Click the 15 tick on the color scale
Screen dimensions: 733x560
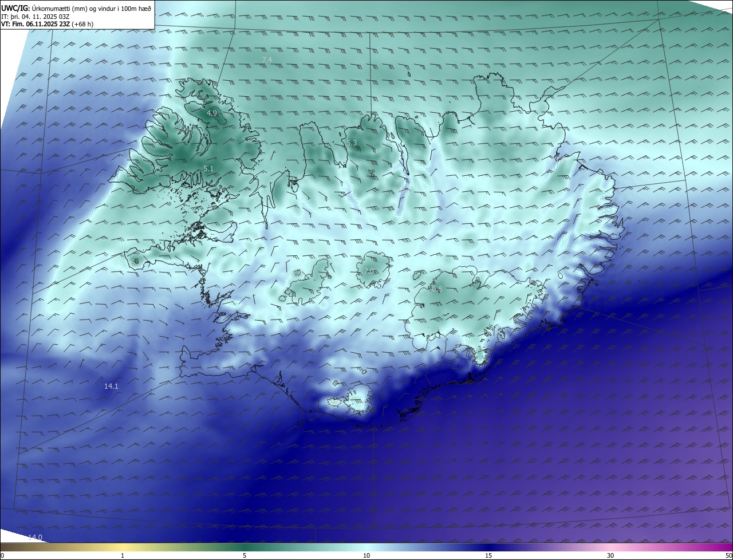tap(488, 555)
